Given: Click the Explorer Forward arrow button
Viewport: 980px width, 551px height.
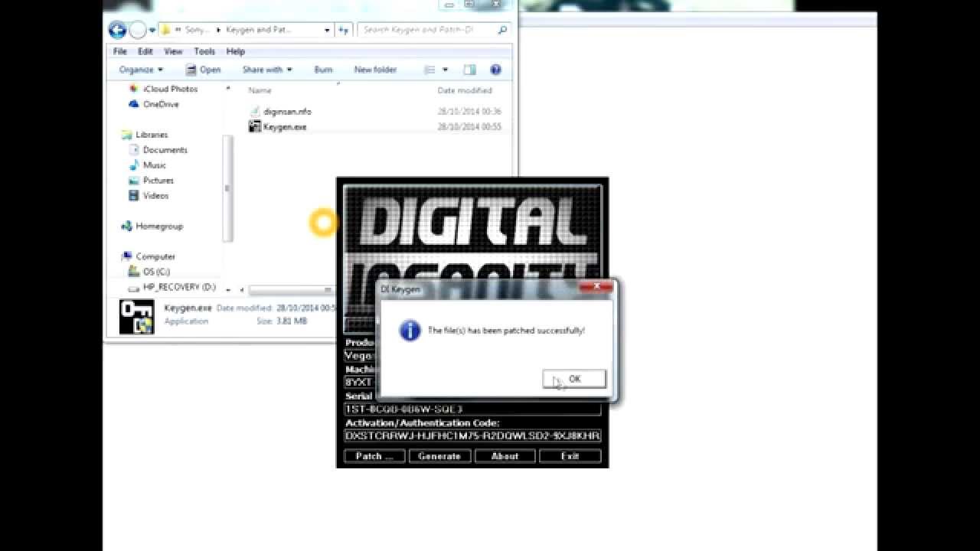Looking at the screenshot, I should pyautogui.click(x=138, y=30).
